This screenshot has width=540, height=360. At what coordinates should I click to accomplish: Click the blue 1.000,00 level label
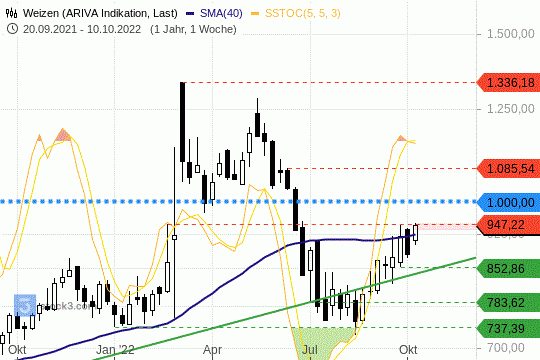click(508, 202)
